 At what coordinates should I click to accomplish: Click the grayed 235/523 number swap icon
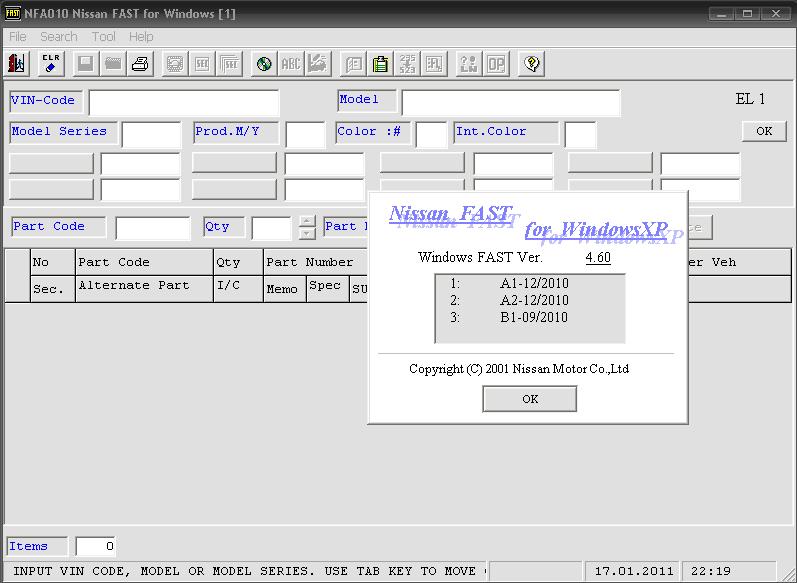point(407,64)
